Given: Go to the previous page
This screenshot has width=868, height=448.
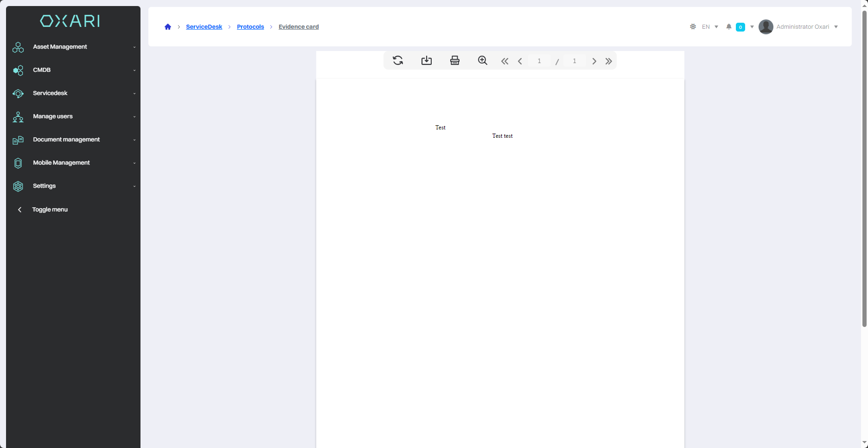Looking at the screenshot, I should [x=520, y=61].
